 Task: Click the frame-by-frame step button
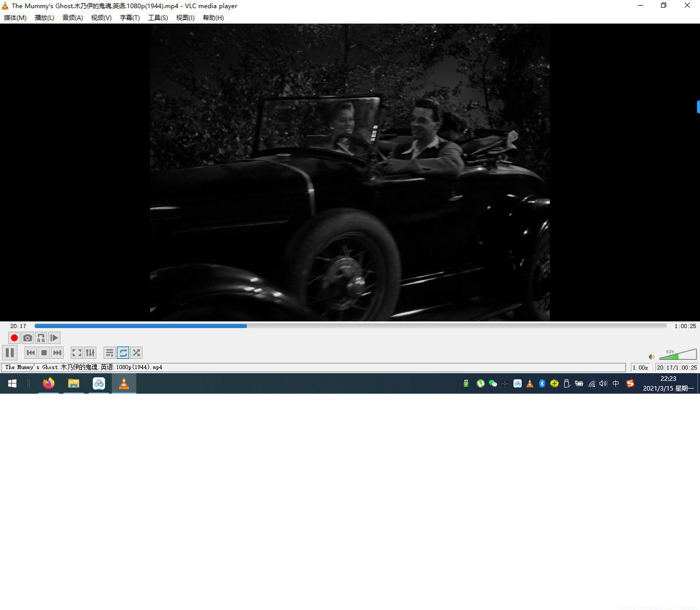tap(54, 338)
